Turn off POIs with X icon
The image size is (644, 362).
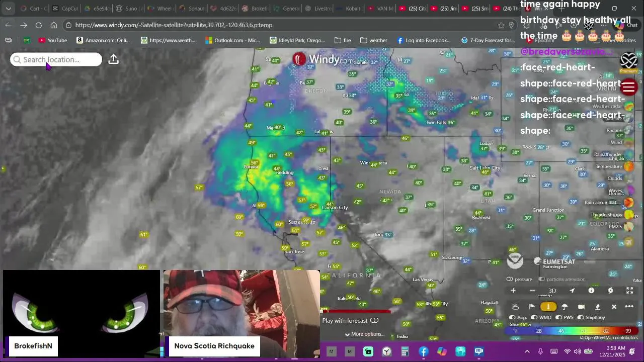[614, 307]
